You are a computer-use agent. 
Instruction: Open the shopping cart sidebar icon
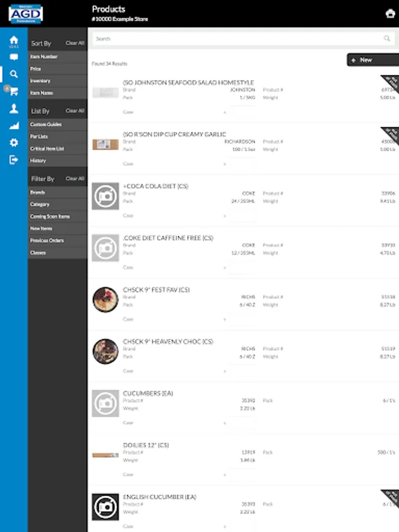[14, 91]
